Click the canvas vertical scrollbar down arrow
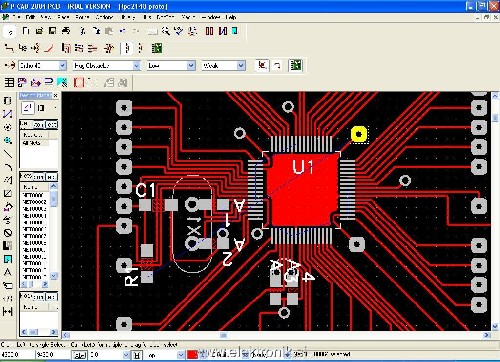The height and width of the screenshot is (362, 500). click(x=495, y=326)
